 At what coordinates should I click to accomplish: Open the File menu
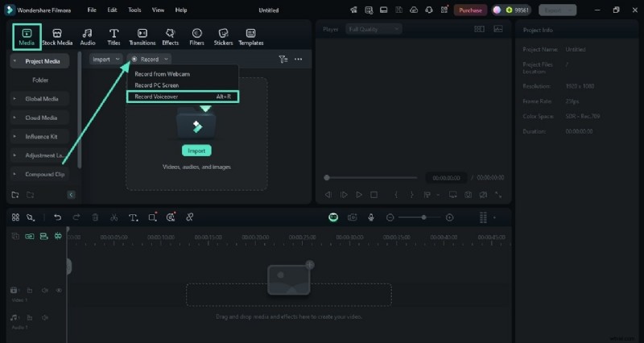click(x=92, y=10)
